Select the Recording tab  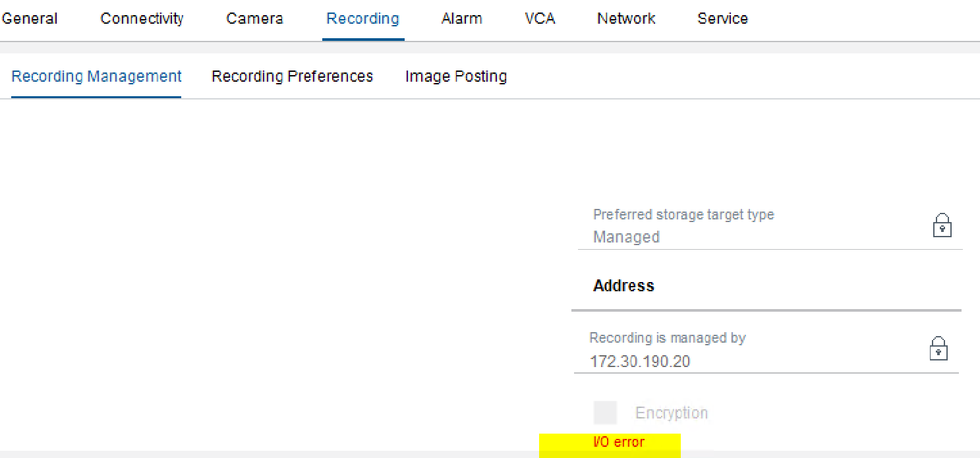pos(362,18)
